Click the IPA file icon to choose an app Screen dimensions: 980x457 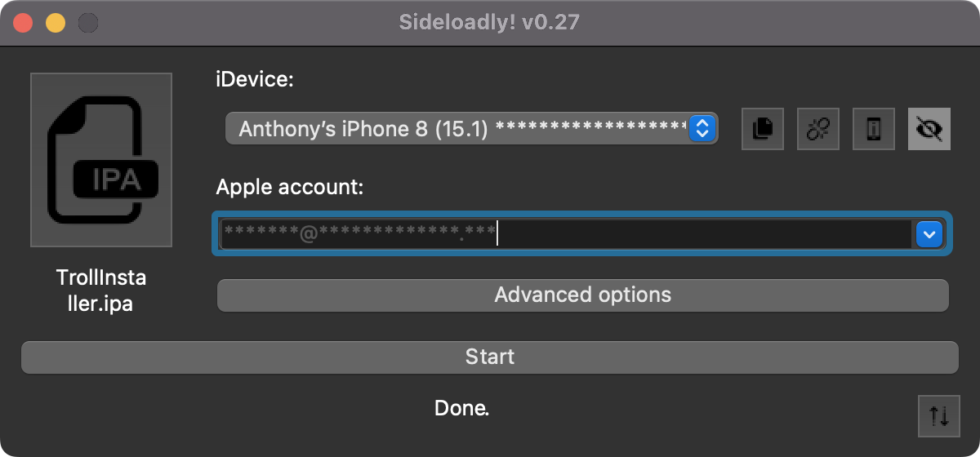(x=101, y=160)
